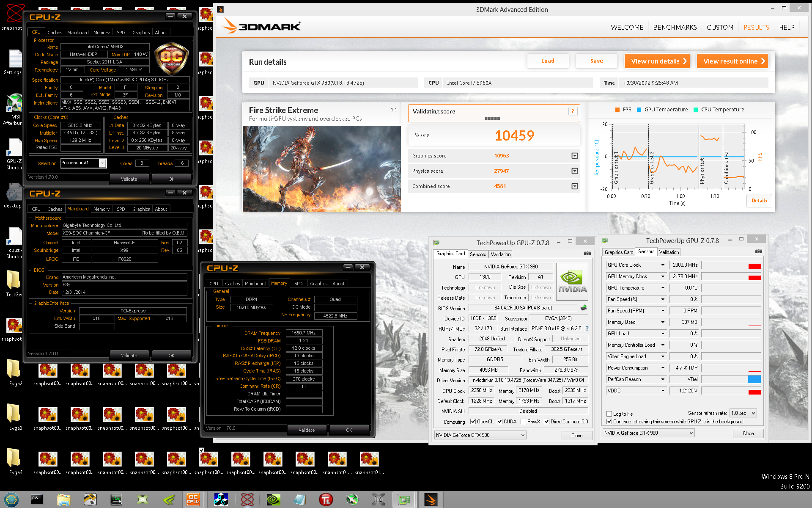The width and height of the screenshot is (812, 508).
Task: Click the BIOS save chip icon
Action: pos(584,308)
